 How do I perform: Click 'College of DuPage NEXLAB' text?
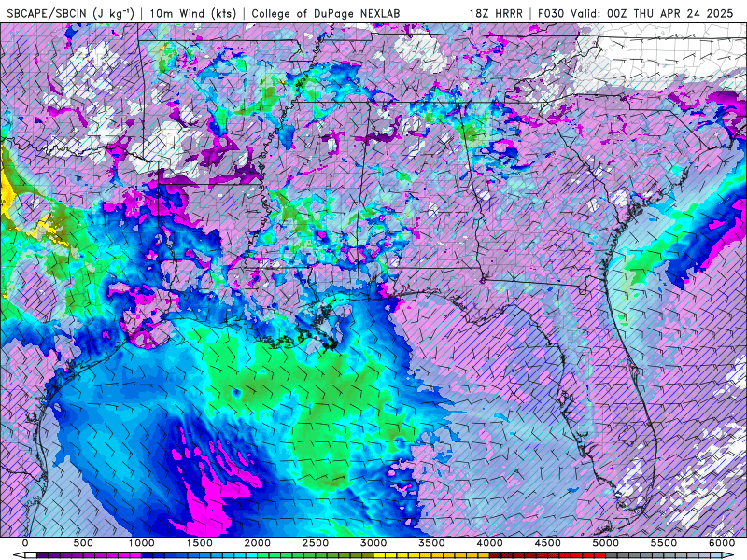pos(326,13)
